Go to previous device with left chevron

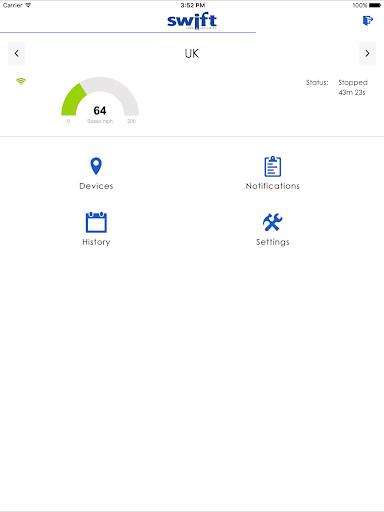[16, 53]
